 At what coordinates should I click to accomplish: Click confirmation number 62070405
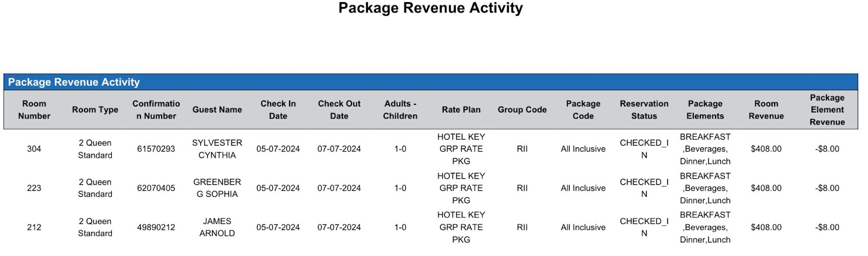pyautogui.click(x=156, y=188)
